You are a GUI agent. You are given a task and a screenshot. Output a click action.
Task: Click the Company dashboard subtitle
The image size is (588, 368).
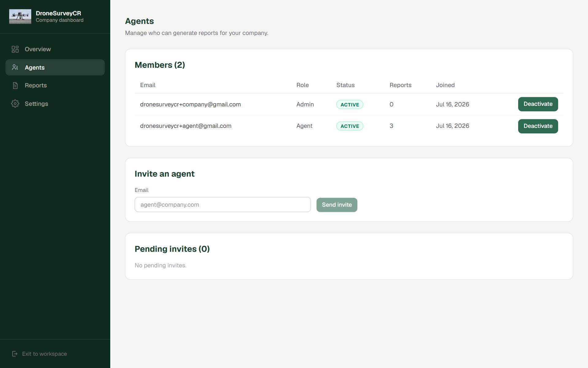click(60, 20)
